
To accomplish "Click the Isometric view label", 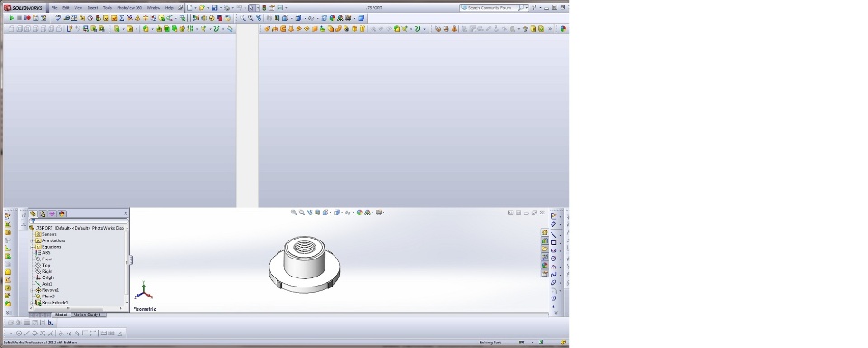I will click(145, 309).
